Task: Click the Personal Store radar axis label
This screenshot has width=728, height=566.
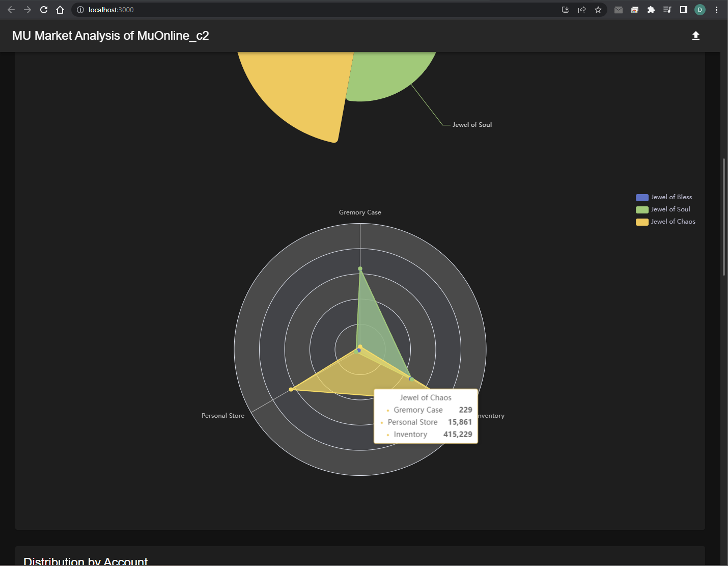Action: pyautogui.click(x=223, y=416)
